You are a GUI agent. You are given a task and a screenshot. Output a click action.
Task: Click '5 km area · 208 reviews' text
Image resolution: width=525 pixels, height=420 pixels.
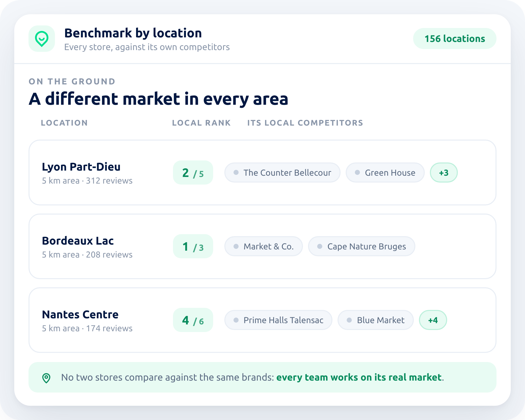87,254
